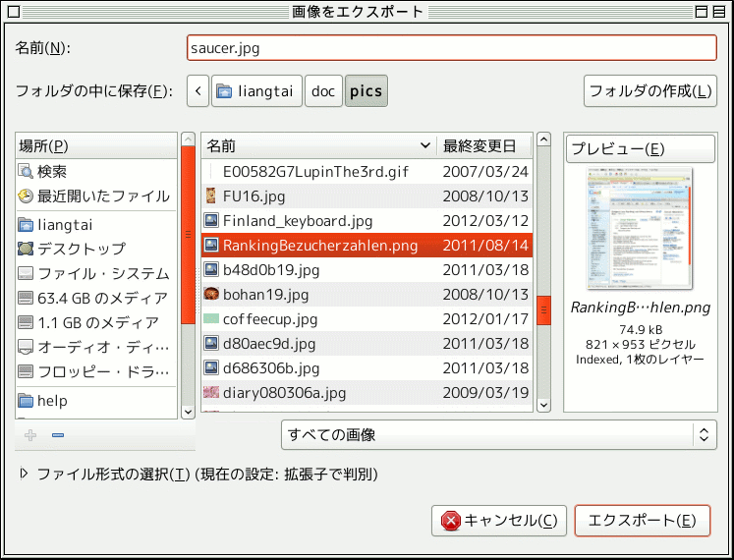Click the floppy drive icon in sidebar

[x=26, y=372]
